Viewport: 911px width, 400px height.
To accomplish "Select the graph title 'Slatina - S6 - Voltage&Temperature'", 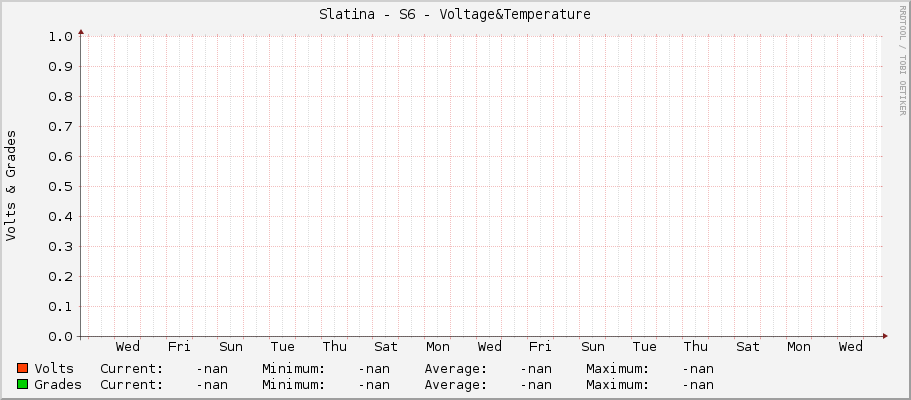I will tap(455, 15).
